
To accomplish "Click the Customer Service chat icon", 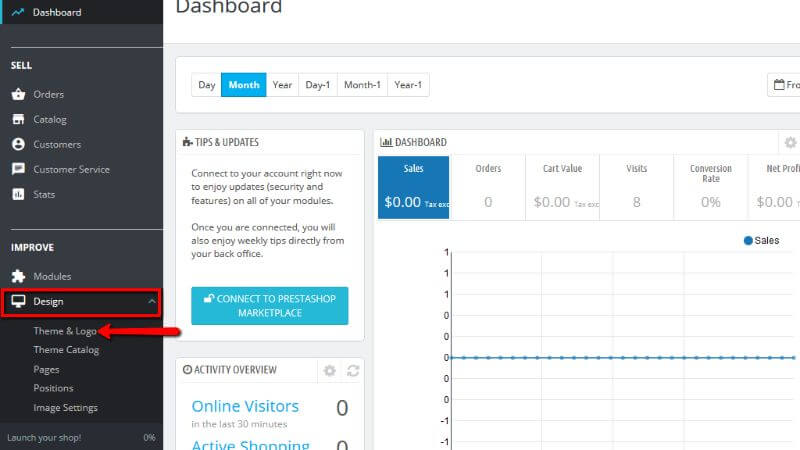I will coord(18,169).
